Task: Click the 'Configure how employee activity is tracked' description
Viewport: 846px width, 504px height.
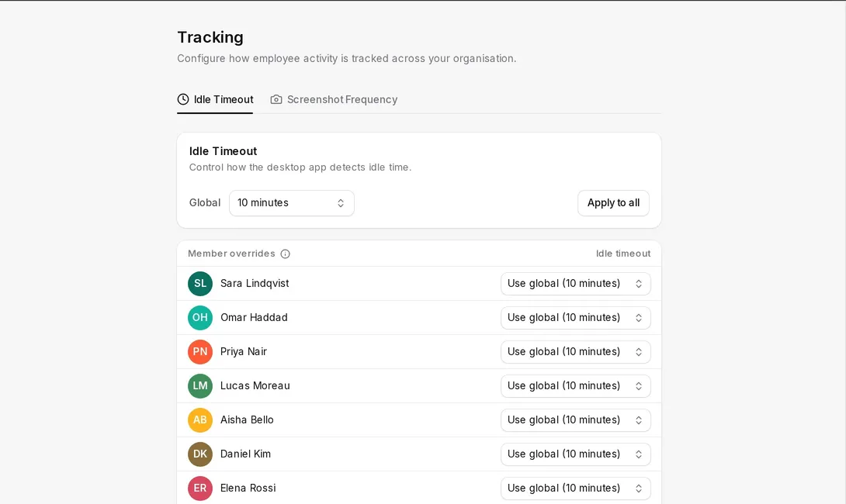Action: point(347,59)
